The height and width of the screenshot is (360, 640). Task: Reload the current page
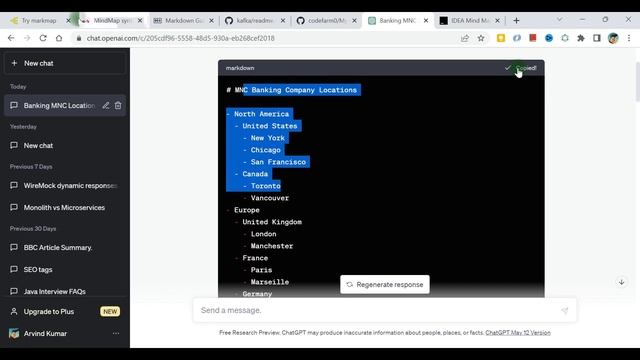pyautogui.click(x=43, y=38)
